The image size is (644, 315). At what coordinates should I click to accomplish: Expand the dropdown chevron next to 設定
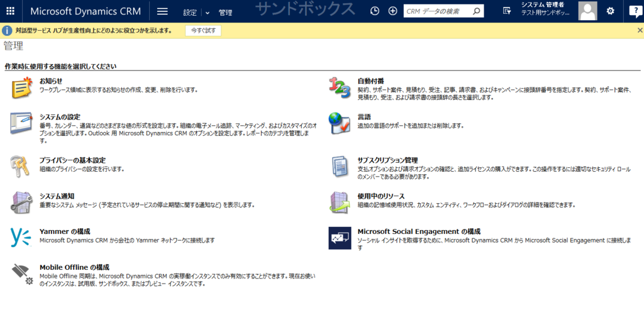point(207,13)
